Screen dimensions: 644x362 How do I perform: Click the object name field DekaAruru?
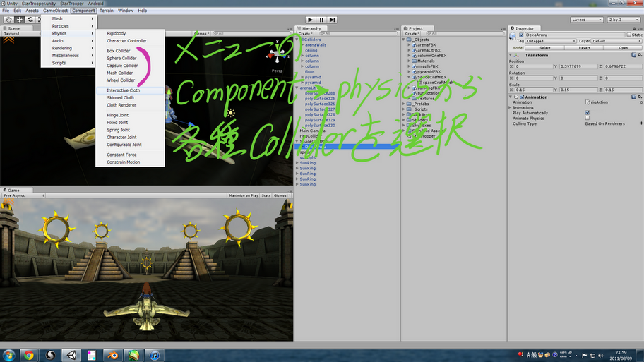(575, 35)
